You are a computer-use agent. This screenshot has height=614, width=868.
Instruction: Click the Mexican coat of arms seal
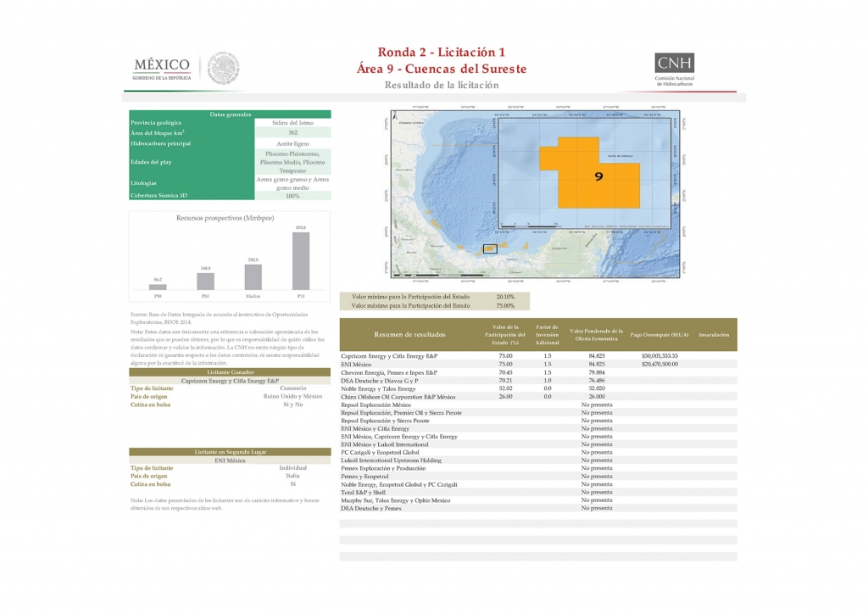pos(224,68)
